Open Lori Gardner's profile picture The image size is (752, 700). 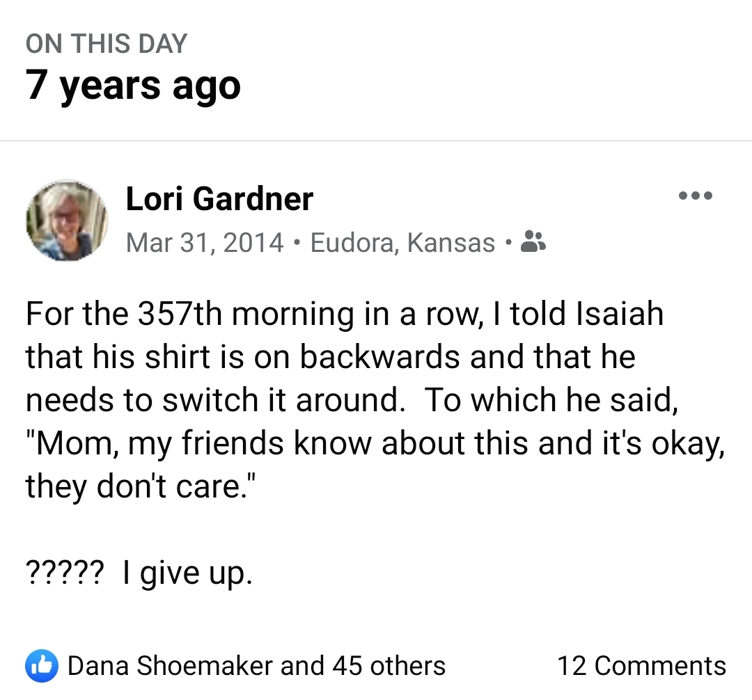67,220
